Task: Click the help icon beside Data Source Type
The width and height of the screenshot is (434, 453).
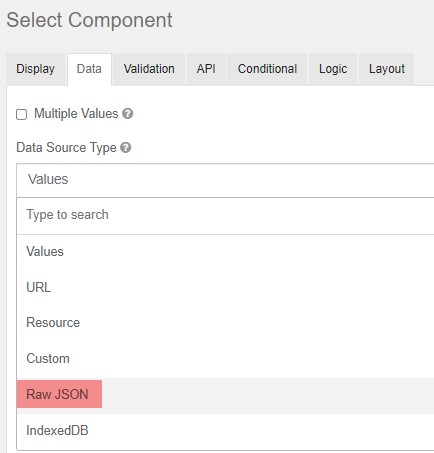Action: 126,147
